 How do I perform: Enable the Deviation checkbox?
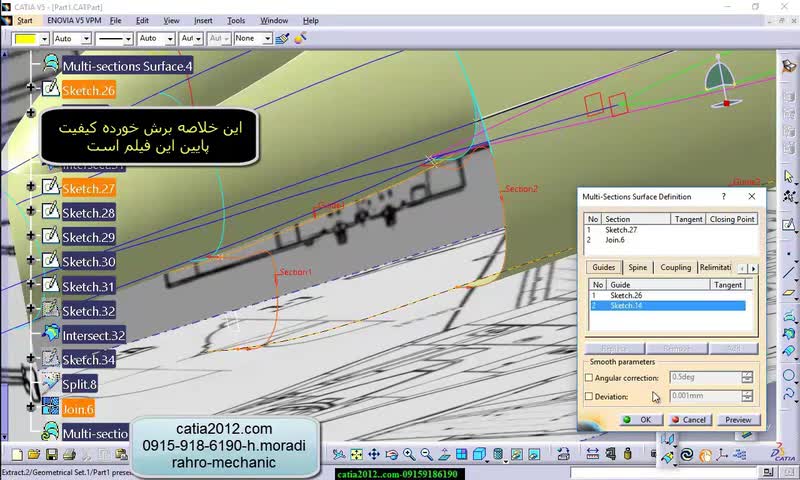(x=589, y=396)
